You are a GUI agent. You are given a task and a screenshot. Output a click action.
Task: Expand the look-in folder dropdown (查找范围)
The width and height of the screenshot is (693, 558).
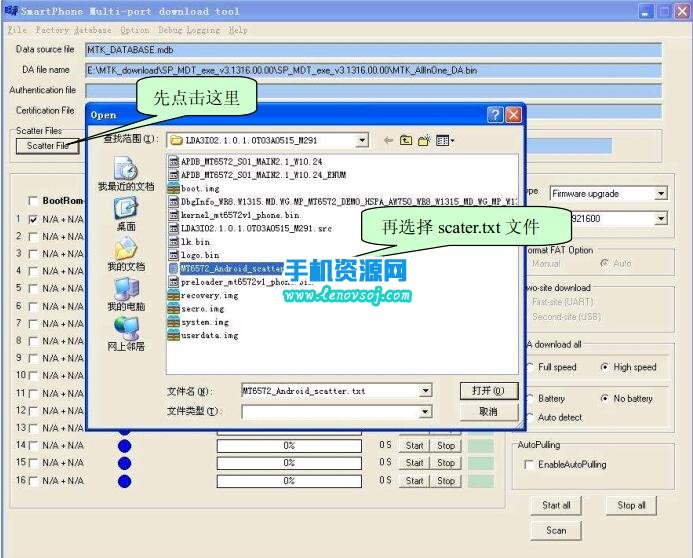(362, 140)
